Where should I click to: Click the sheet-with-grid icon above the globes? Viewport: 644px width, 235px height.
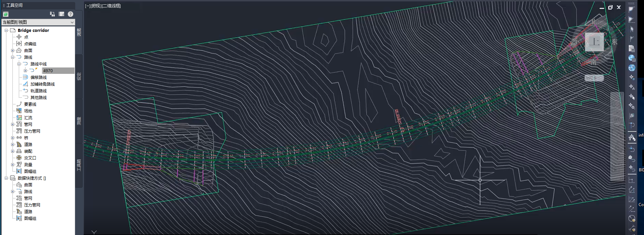(632, 48)
